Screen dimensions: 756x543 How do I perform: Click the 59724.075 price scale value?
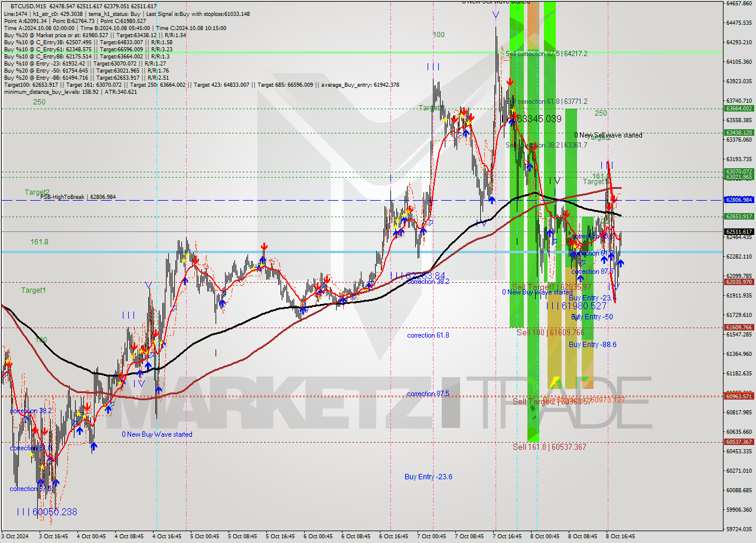[738, 529]
